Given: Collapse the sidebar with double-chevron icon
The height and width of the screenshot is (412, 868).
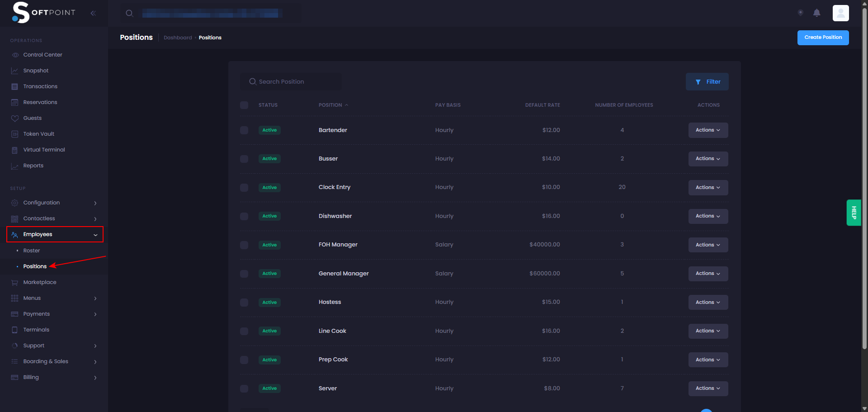Looking at the screenshot, I should pos(93,13).
